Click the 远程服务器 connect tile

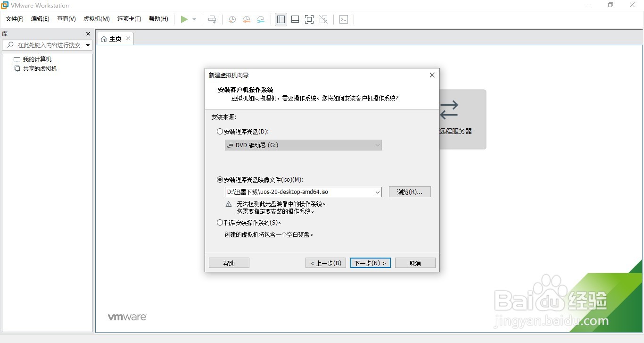[x=462, y=119]
